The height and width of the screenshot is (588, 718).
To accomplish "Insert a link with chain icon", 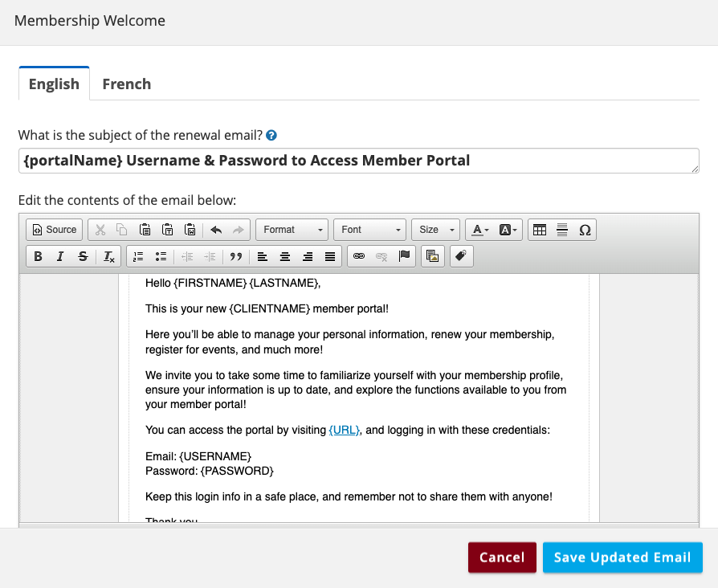I will [359, 257].
